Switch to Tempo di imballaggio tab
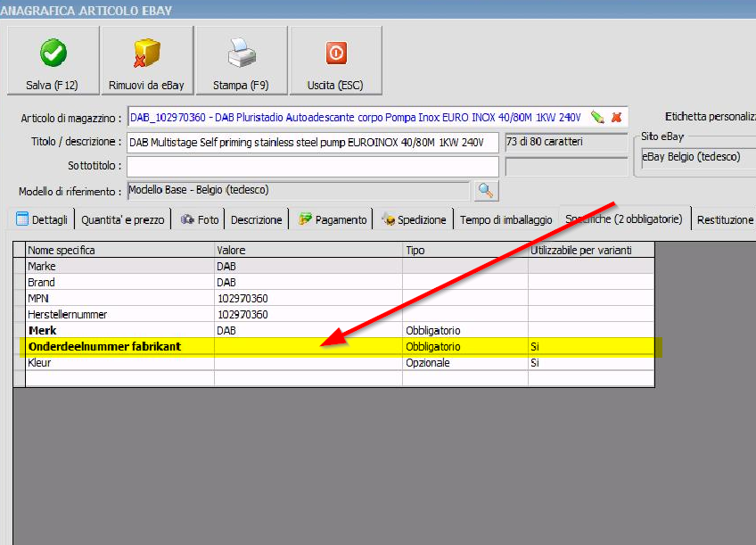This screenshot has height=545, width=756. (505, 219)
